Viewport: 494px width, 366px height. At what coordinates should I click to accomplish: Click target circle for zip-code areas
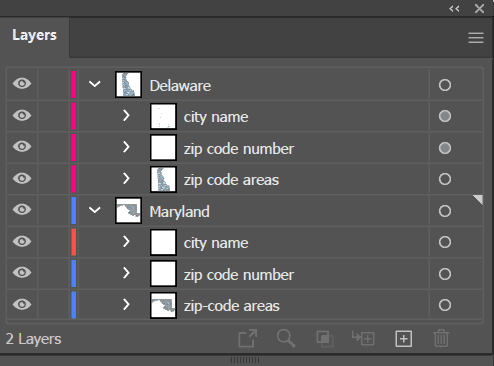tap(445, 305)
